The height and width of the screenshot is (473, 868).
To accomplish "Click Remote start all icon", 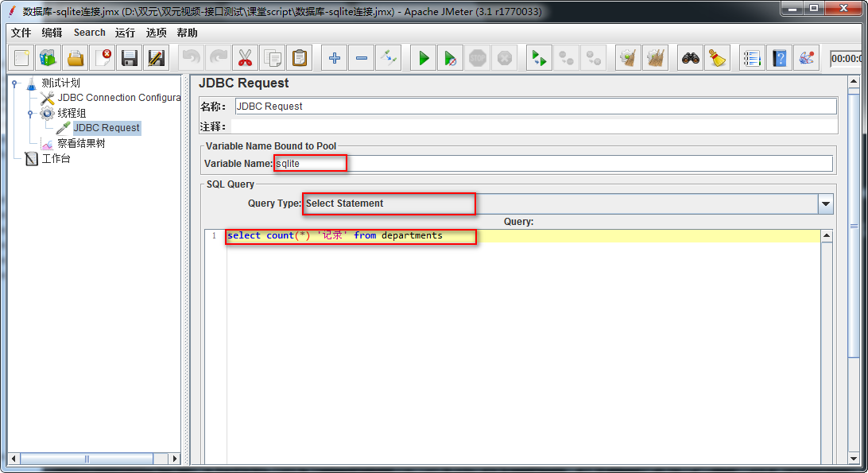I will pyautogui.click(x=539, y=58).
